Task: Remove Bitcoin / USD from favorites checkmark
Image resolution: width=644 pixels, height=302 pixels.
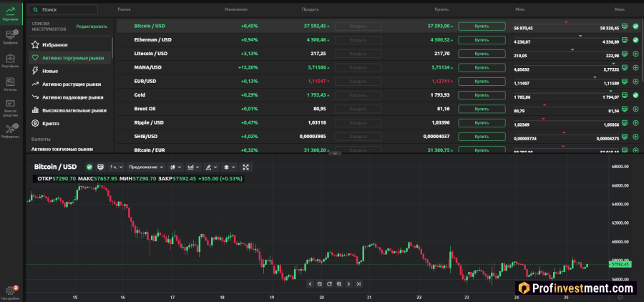Action: click(x=635, y=26)
